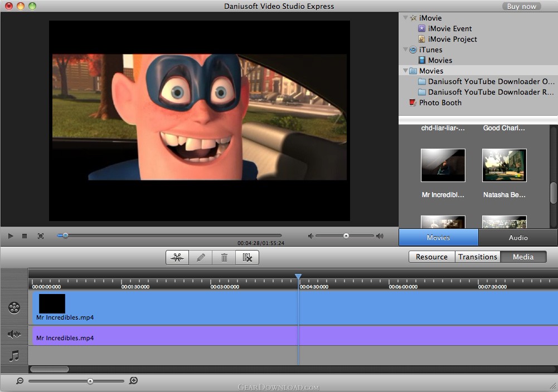
Task: Open the Transitions tab
Action: 478,257
